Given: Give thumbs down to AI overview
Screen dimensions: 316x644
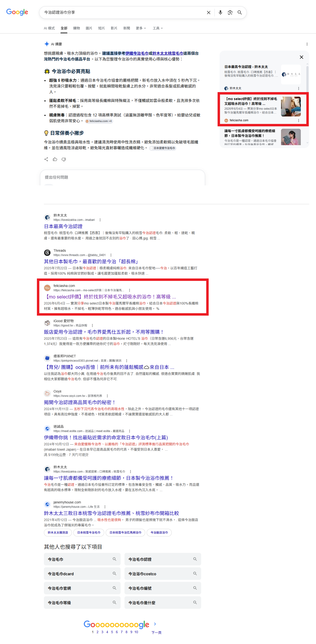Looking at the screenshot, I should (x=64, y=159).
